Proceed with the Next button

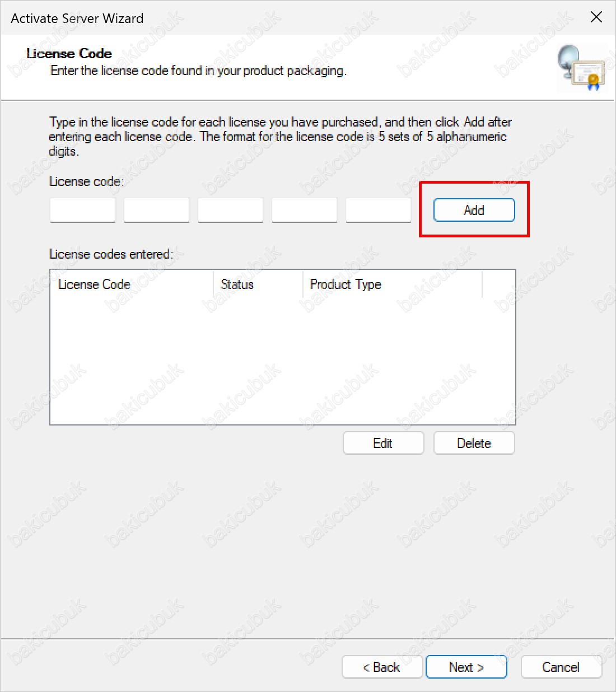pos(466,667)
